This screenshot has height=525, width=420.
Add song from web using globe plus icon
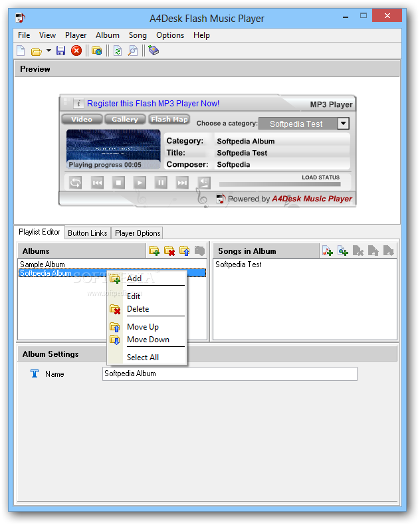pyautogui.click(x=343, y=251)
